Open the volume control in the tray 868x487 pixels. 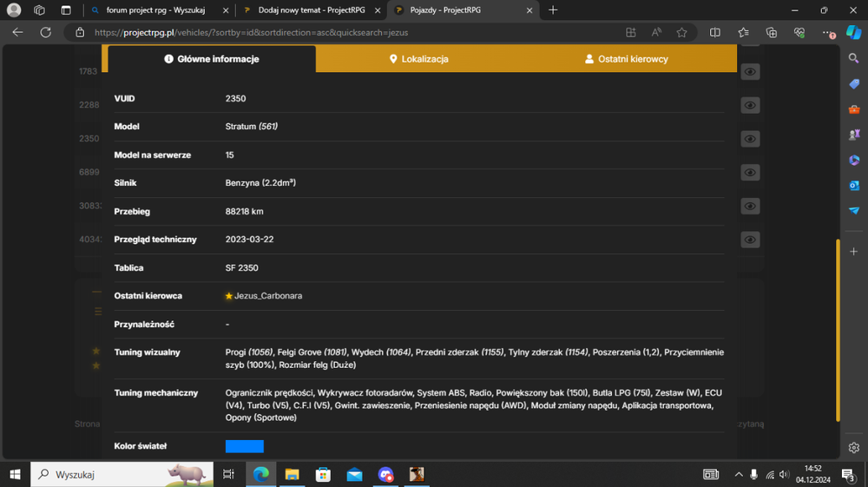click(x=784, y=474)
